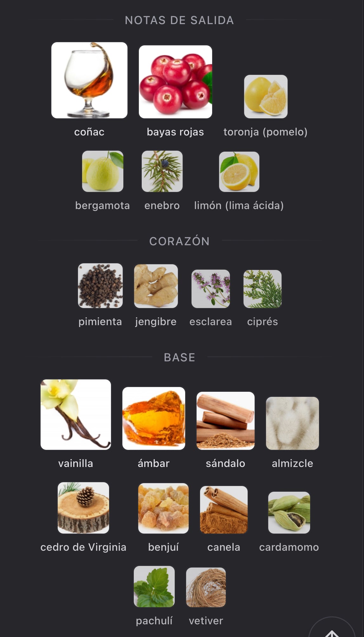Select the toronja (pomelo) fruit icon
364x637 pixels.
pos(266,96)
